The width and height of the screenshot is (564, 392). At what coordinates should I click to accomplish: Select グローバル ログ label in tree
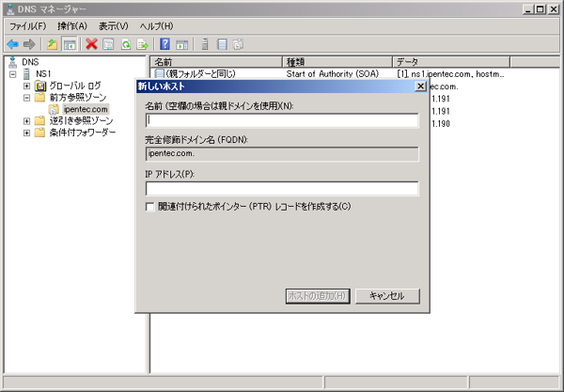pos(75,86)
